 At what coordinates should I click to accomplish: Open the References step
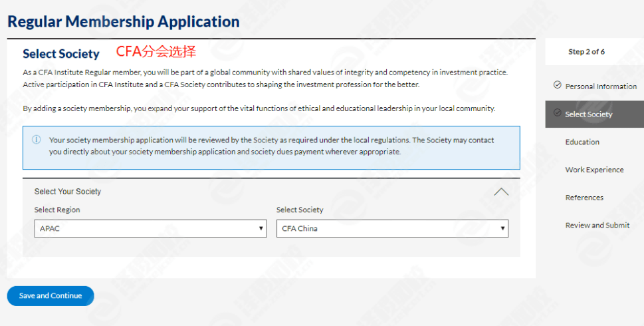(x=584, y=198)
